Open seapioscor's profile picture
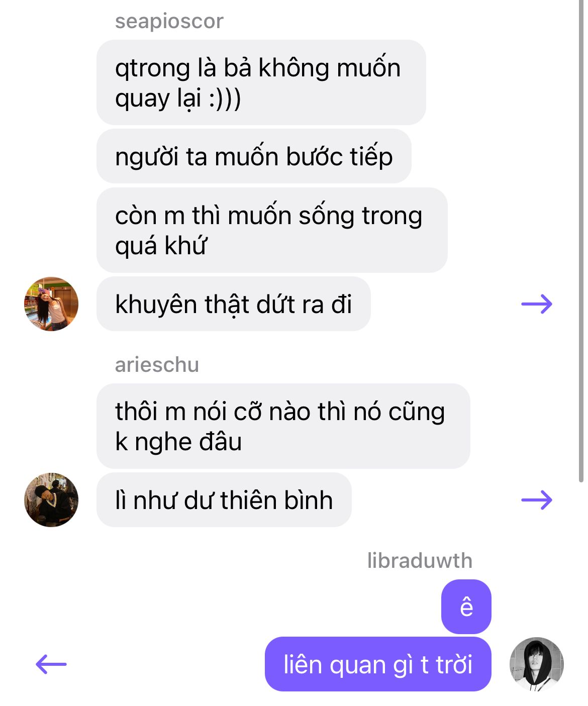 coord(51,304)
